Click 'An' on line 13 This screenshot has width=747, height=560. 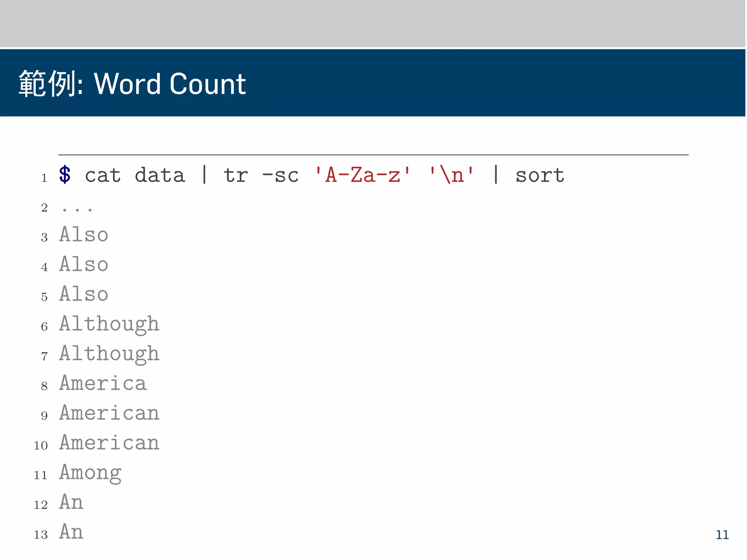click(71, 532)
